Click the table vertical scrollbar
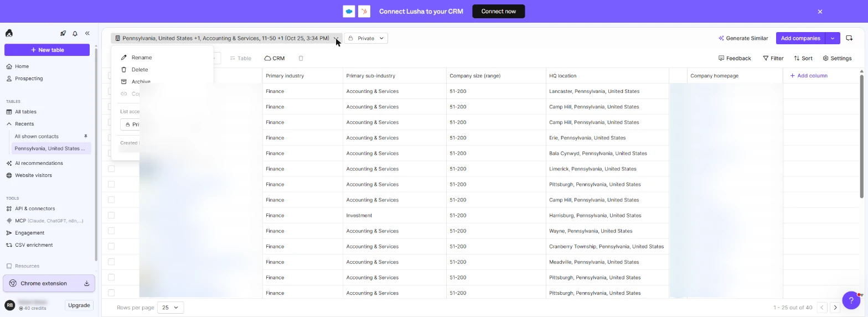Viewport: 868px width, 317px height. 861,136
